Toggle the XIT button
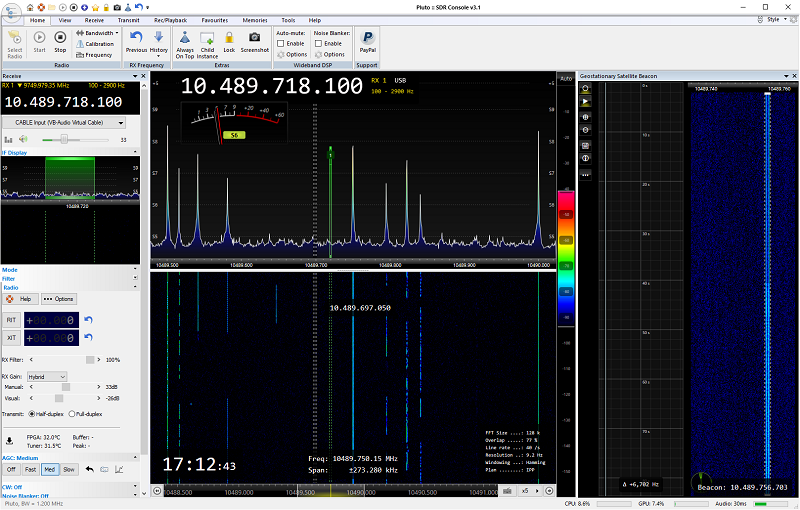Screen dimensions: 800x510 pos(11,338)
